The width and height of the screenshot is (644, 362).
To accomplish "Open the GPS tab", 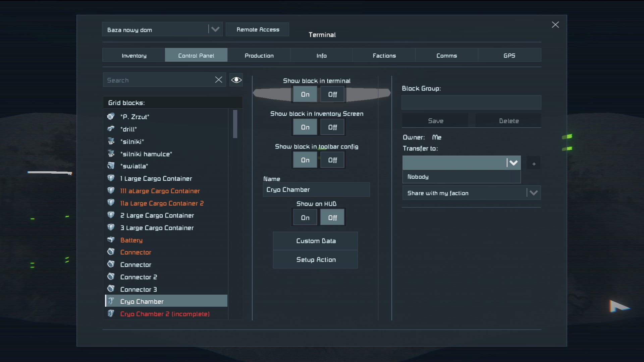I will 509,56.
